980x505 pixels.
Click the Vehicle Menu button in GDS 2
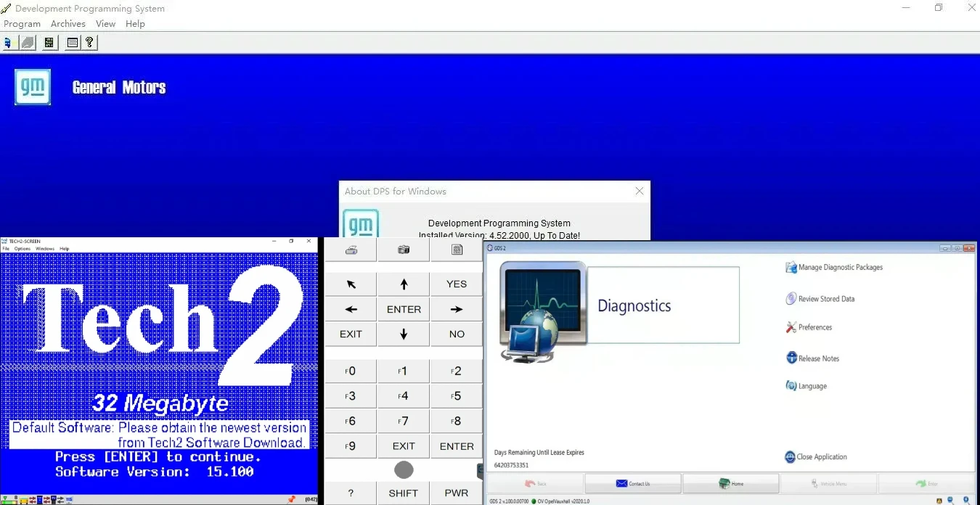(829, 483)
